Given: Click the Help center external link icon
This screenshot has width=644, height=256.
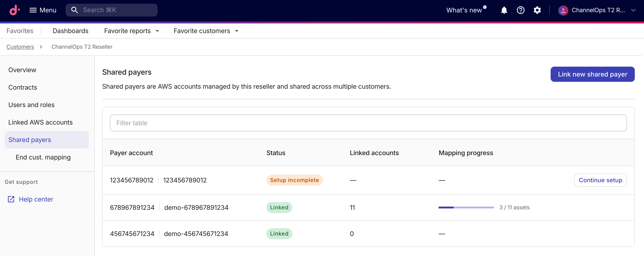Looking at the screenshot, I should (11, 199).
